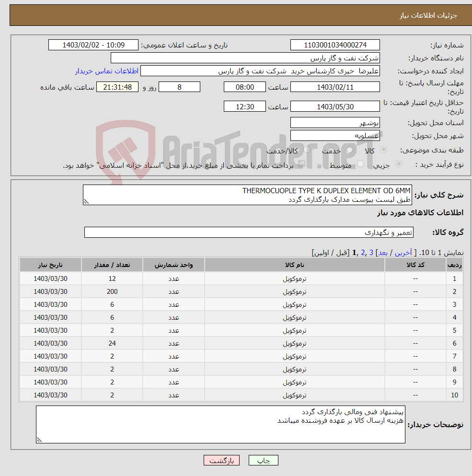Click the request creator field علیرضا خیری
This screenshot has width=472, height=476.
pos(260,71)
